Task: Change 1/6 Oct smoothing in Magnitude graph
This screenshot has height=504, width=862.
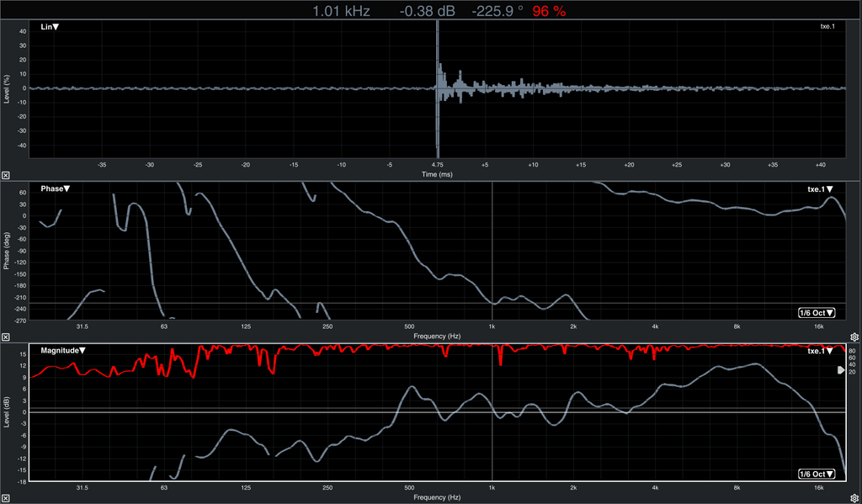Action: click(816, 475)
